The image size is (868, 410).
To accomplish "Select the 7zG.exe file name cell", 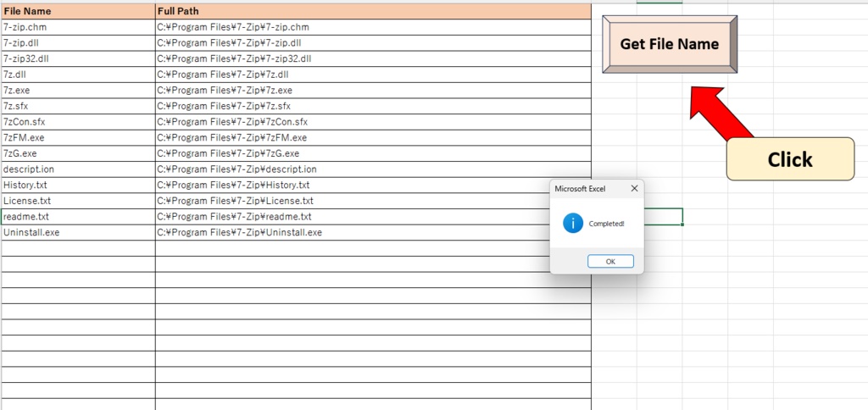I will [x=79, y=153].
